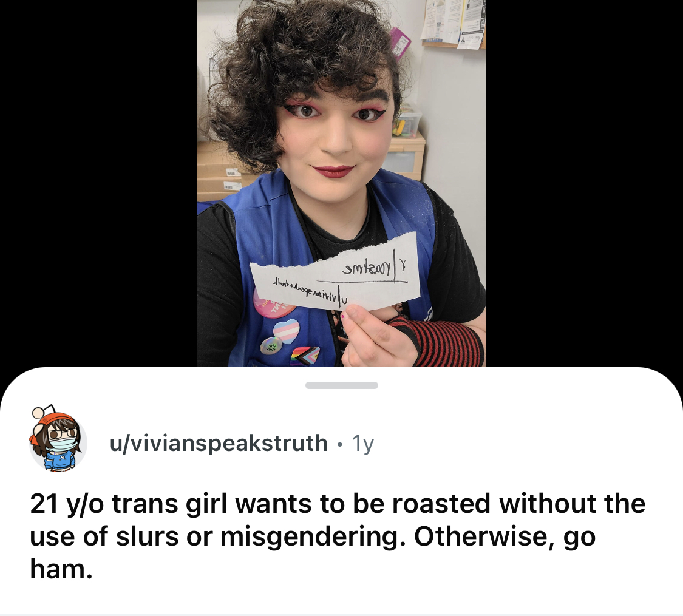Click the stacked cardboard boxes in background
Screen dimensions: 683x616
pyautogui.click(x=220, y=172)
